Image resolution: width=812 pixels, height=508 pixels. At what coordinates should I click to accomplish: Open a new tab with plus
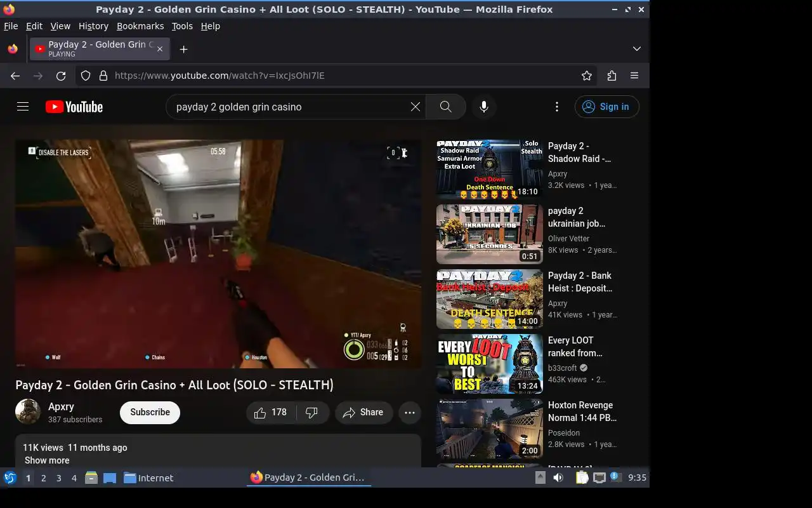point(183,49)
